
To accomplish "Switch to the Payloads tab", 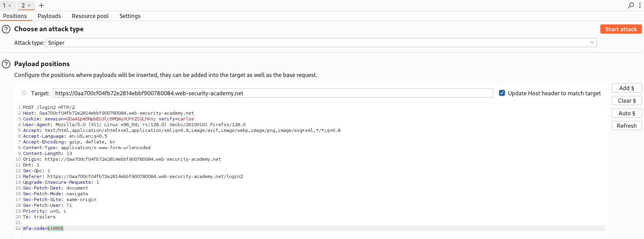I will (49, 16).
